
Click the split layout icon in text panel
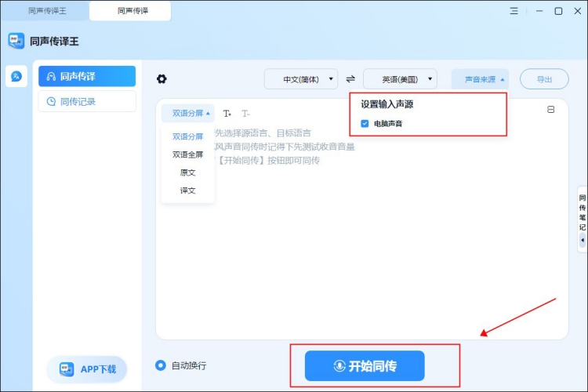coord(550,110)
